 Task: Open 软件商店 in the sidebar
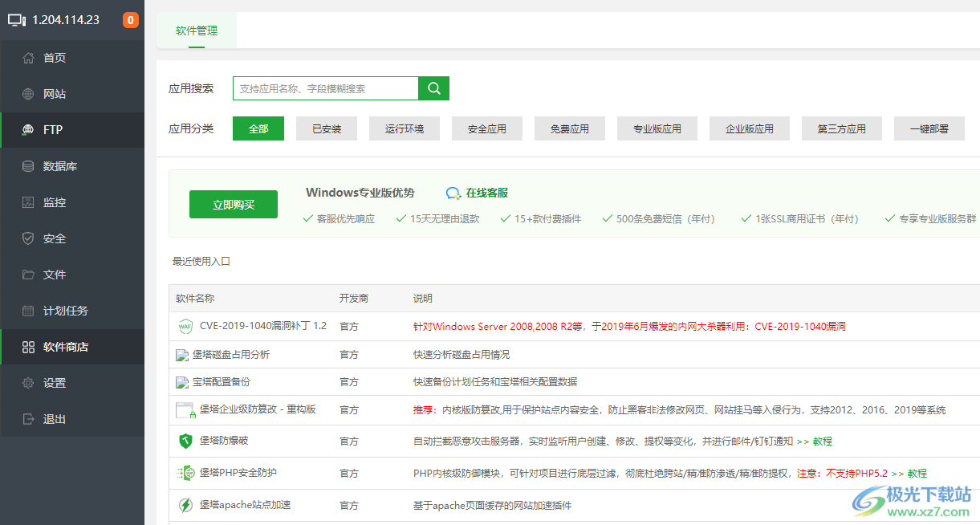(x=72, y=347)
